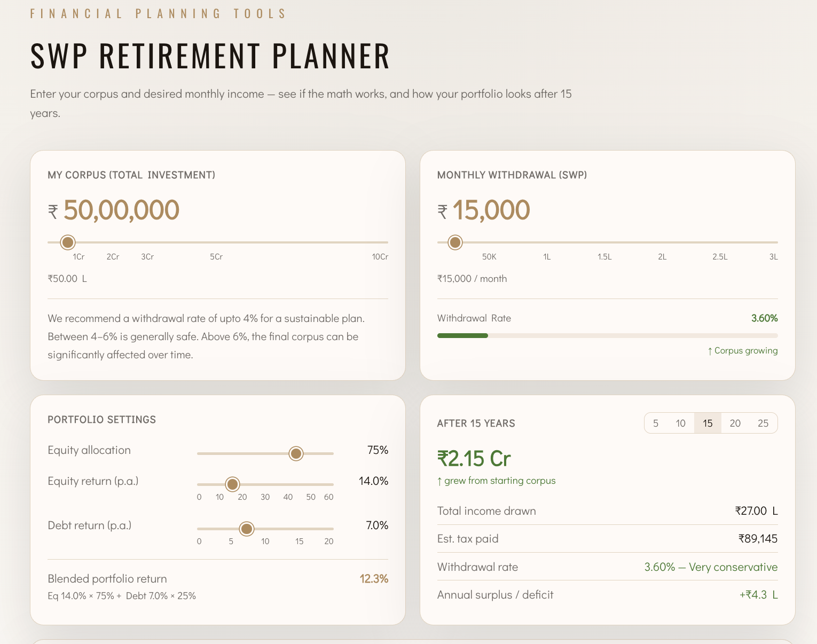Select the 10 years tab
The width and height of the screenshot is (817, 644).
[680, 423]
